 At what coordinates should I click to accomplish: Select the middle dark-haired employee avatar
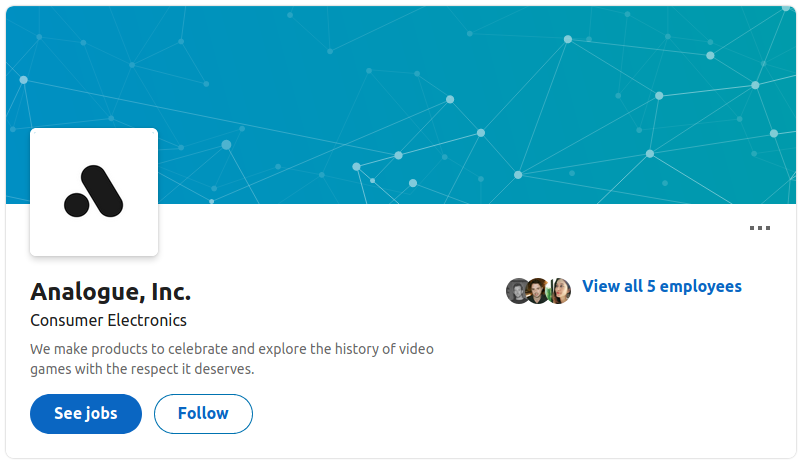pyautogui.click(x=537, y=291)
